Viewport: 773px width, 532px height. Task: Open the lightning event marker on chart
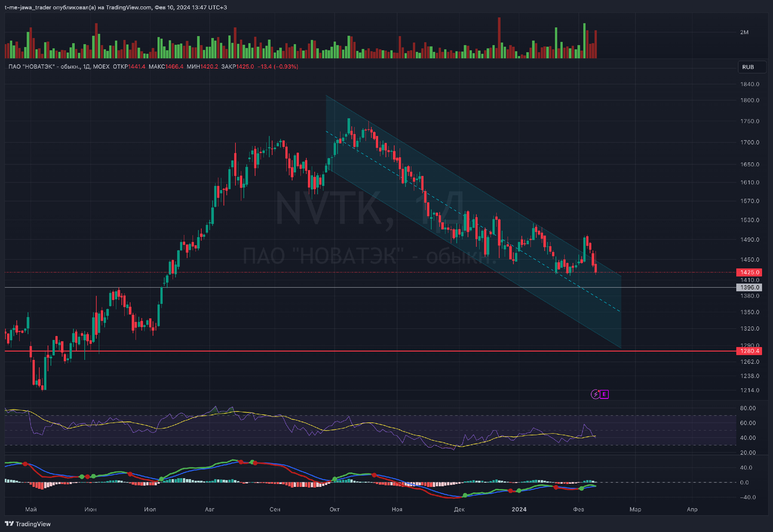point(596,394)
